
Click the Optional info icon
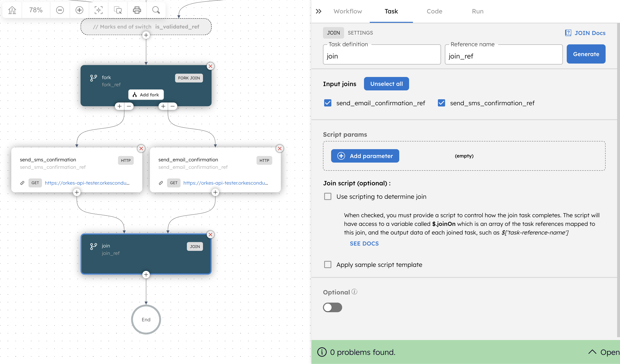pyautogui.click(x=354, y=292)
